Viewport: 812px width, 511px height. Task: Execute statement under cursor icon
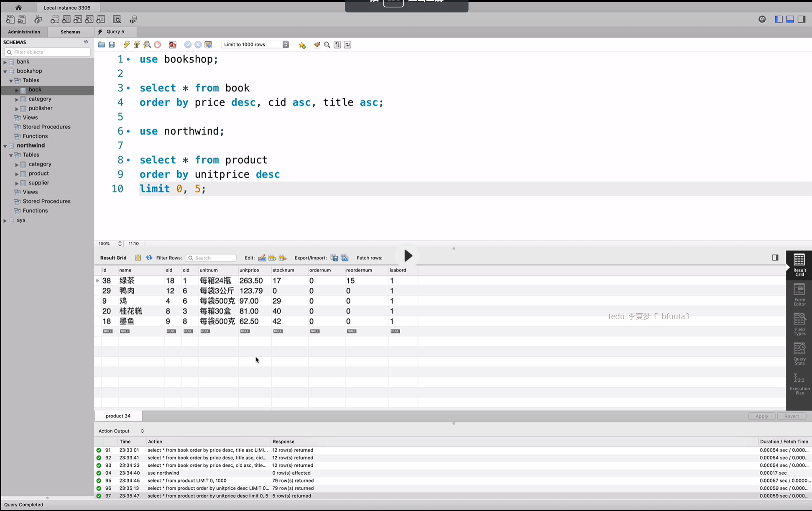(137, 45)
